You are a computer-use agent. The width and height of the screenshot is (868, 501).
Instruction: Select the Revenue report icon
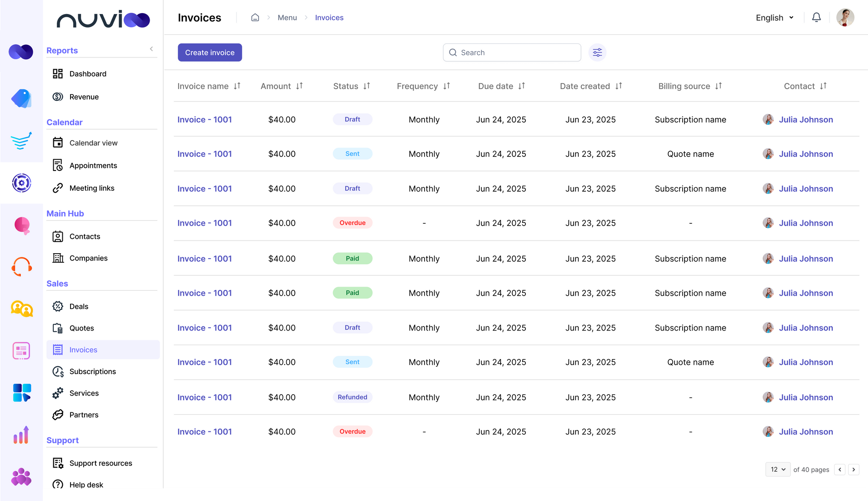click(58, 96)
